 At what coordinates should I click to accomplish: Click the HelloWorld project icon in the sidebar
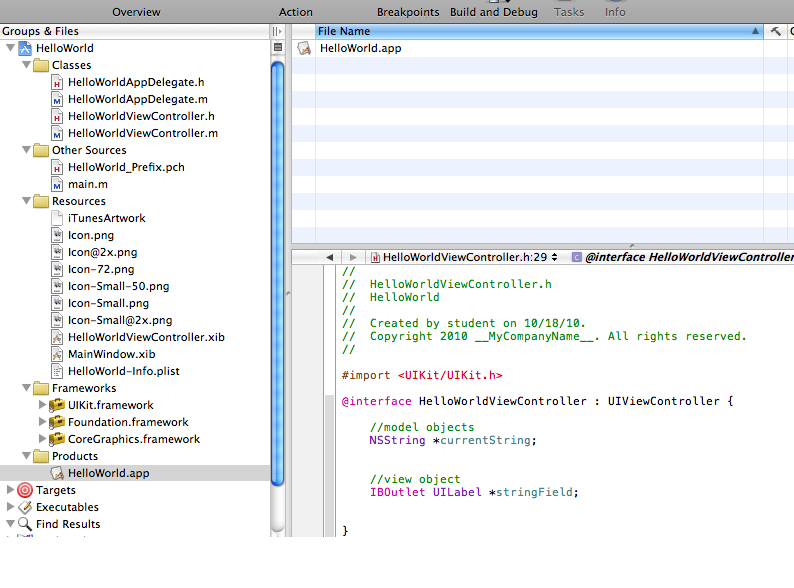[25, 48]
